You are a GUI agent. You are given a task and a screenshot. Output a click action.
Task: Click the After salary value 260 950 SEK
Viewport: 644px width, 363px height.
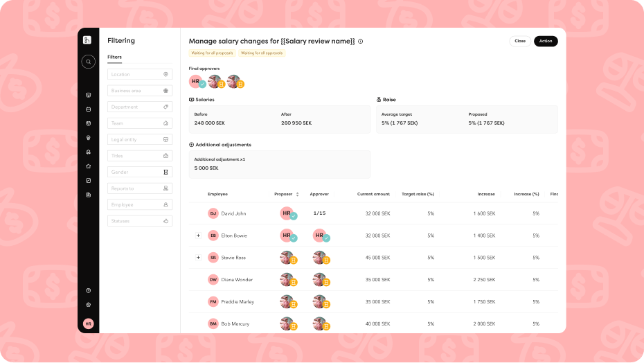(x=296, y=123)
